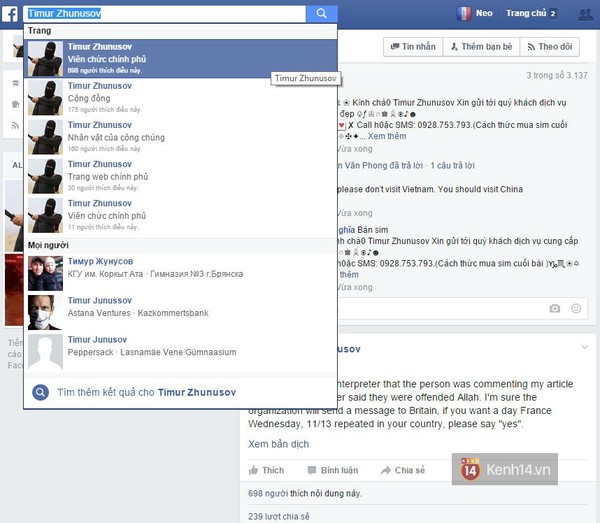Click the Theo dõi button
The height and width of the screenshot is (523, 600).
tap(549, 47)
